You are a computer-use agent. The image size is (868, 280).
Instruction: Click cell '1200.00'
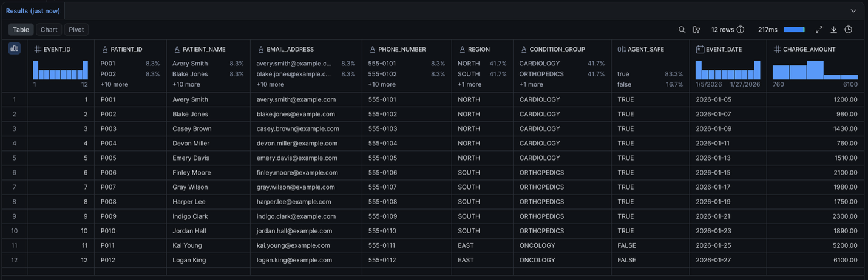tap(815, 99)
